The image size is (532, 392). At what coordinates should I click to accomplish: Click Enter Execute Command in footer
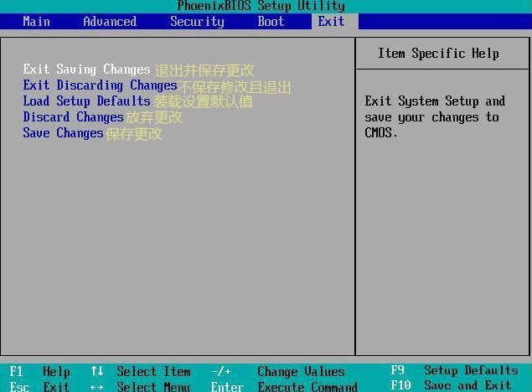pos(284,387)
